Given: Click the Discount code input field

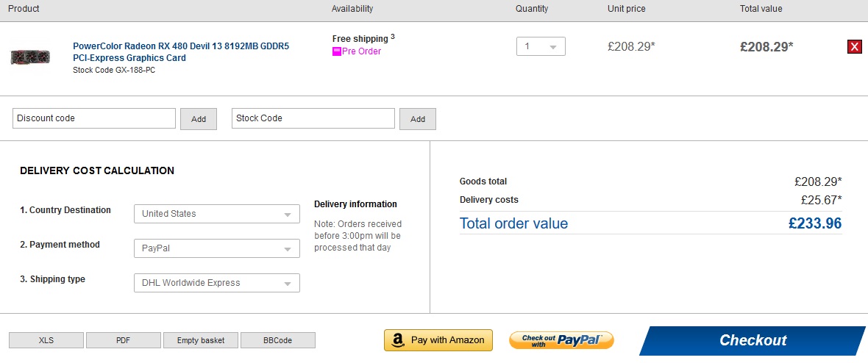Looking at the screenshot, I should coord(94,118).
